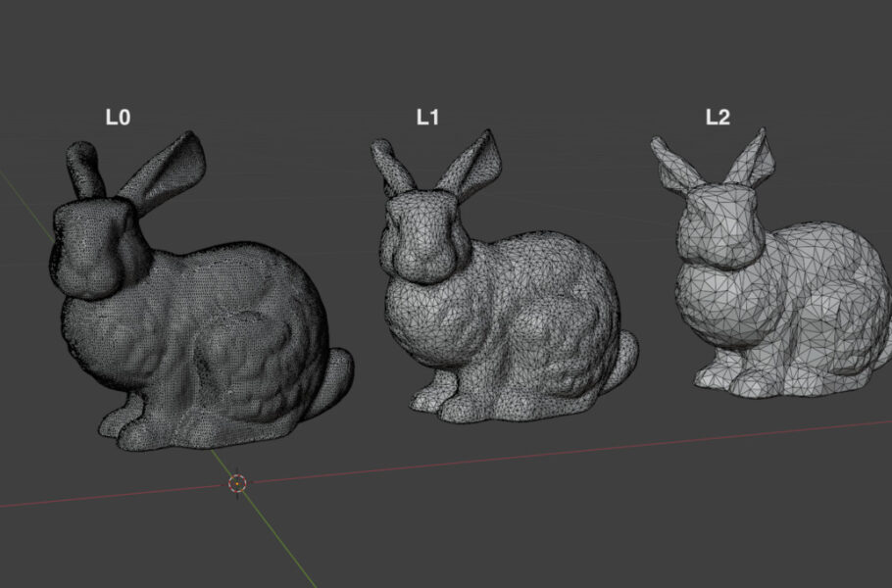Screen dimensions: 892x588
Task: Click the "L1" label text
Action: click(x=427, y=118)
